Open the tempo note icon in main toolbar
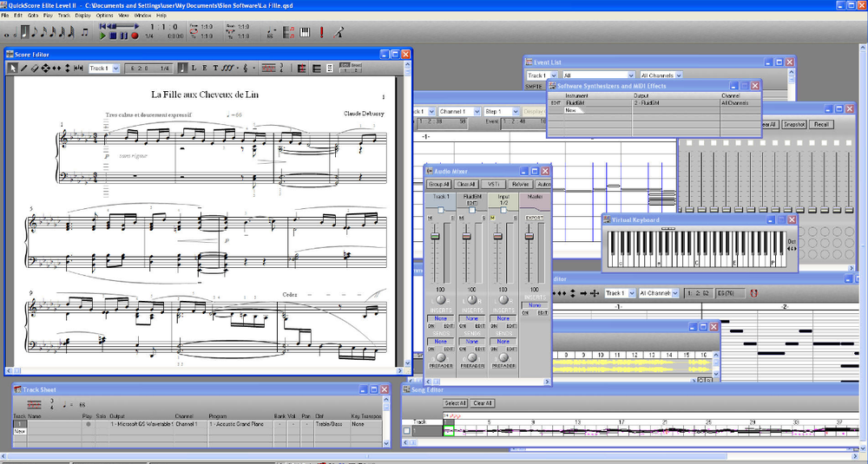 coord(270,32)
